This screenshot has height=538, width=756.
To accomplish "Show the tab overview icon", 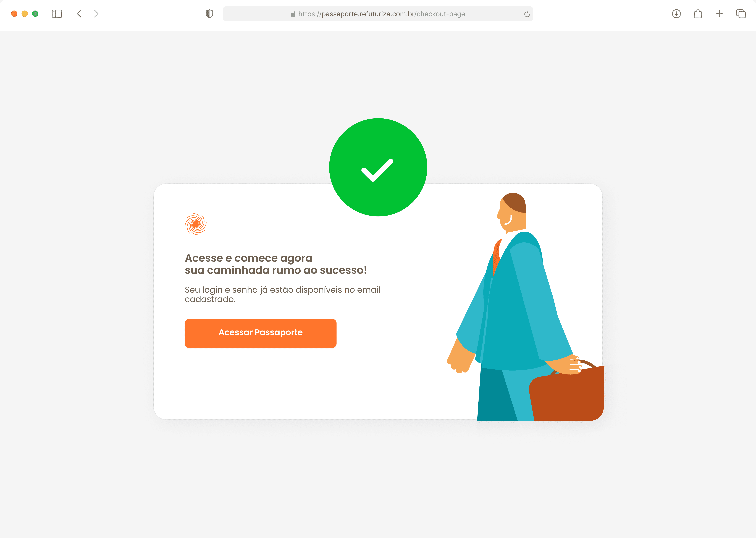I will tap(741, 14).
